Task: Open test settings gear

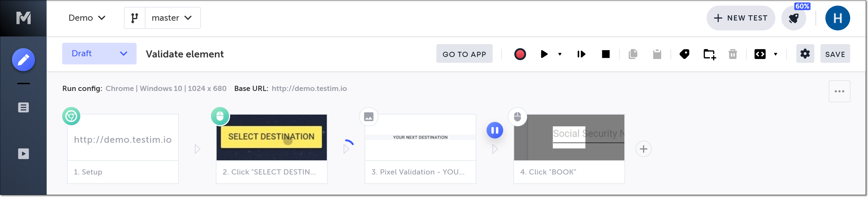Action: click(805, 54)
